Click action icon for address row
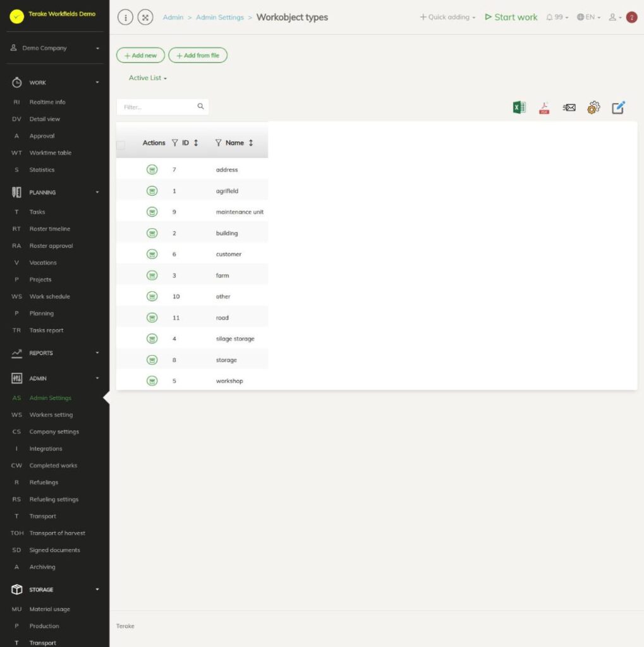This screenshot has width=644, height=647. click(152, 169)
